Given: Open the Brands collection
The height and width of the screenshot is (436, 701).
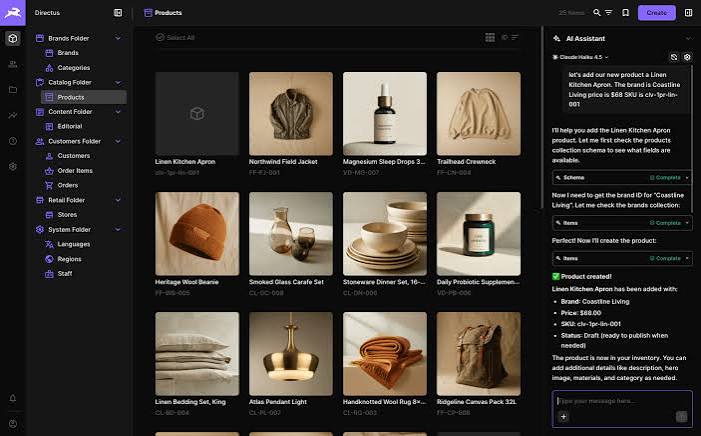Looking at the screenshot, I should click(68, 53).
